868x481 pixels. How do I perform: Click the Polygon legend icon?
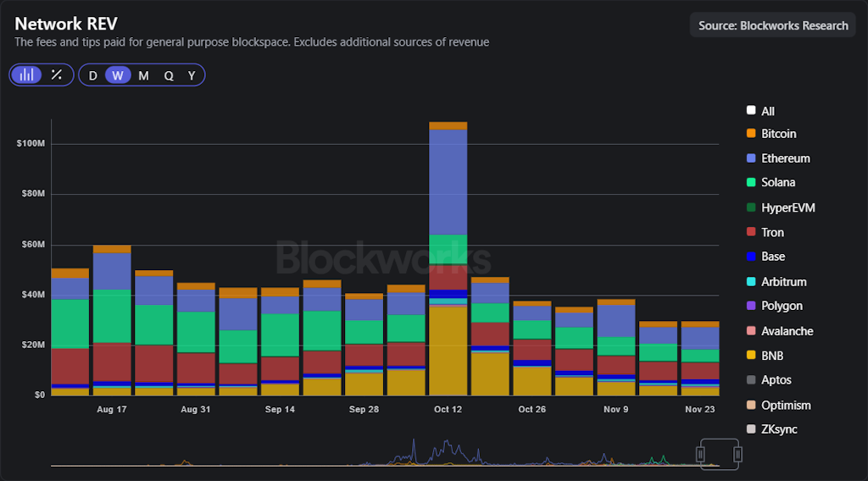coord(751,306)
